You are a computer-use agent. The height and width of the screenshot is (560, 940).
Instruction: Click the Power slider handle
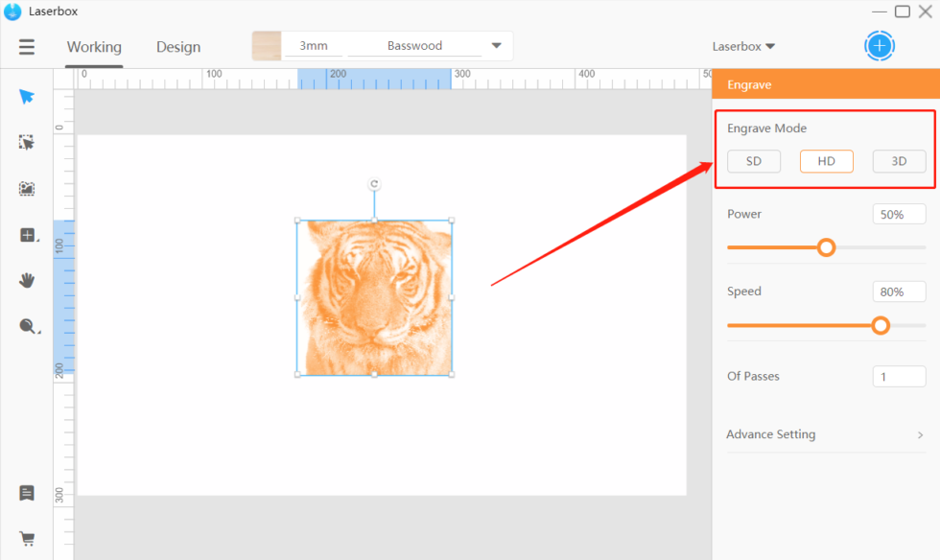point(826,247)
